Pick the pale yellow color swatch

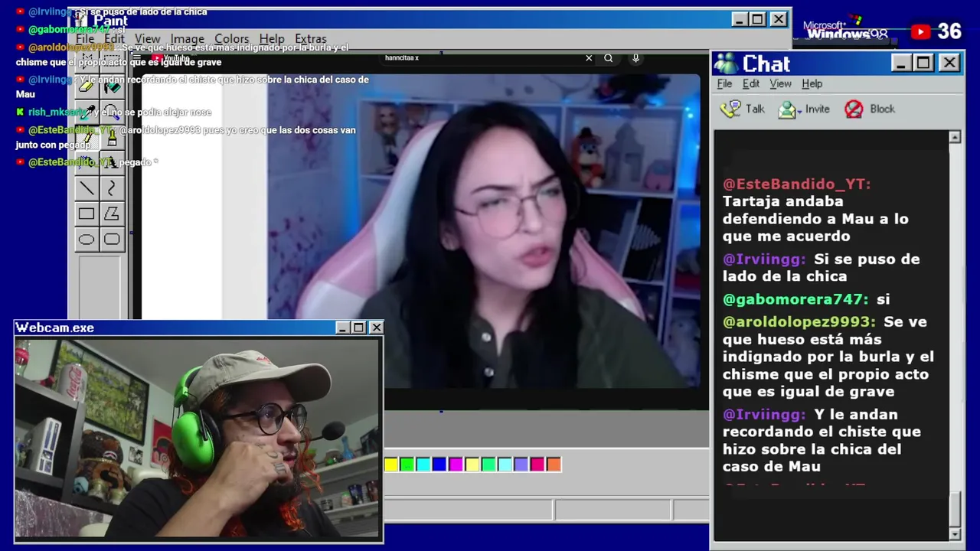coord(472,464)
